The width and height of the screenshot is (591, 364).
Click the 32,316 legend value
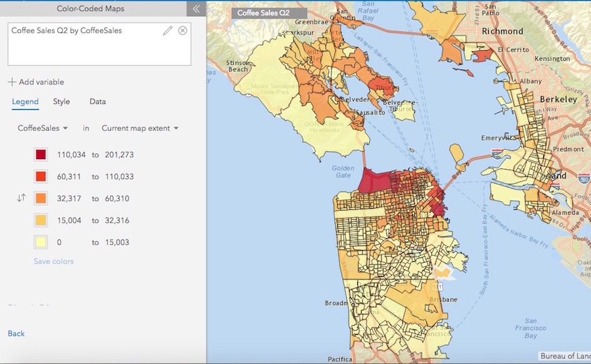pyautogui.click(x=117, y=220)
